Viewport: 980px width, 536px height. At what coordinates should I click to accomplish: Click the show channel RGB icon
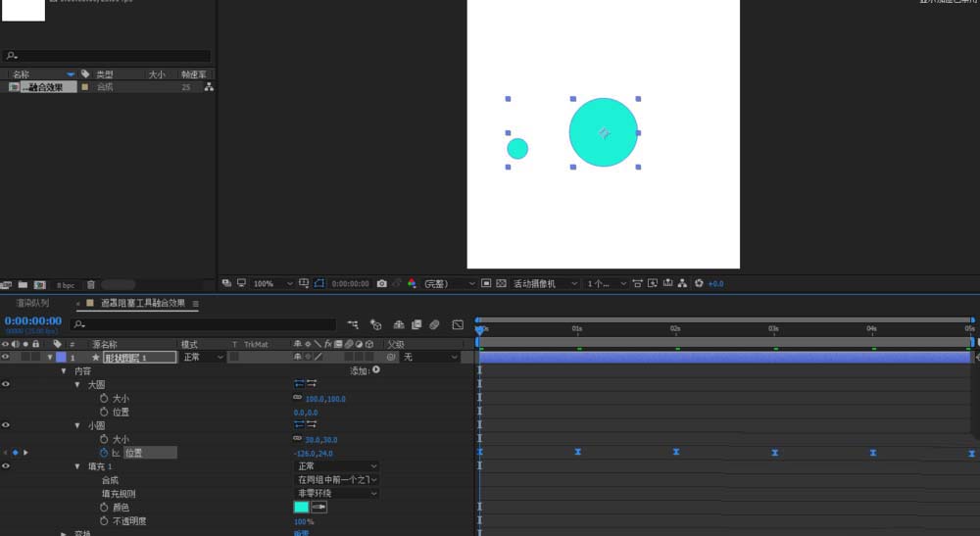pyautogui.click(x=412, y=283)
